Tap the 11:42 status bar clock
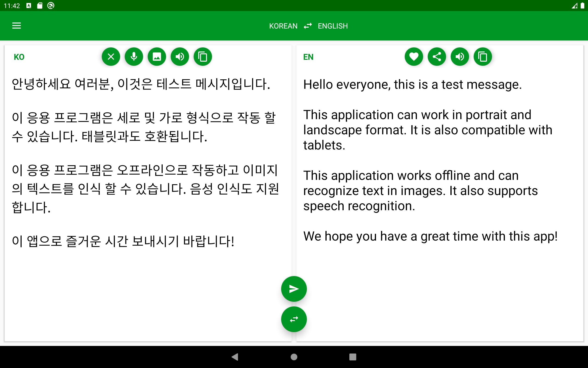The image size is (588, 368). 12,6
